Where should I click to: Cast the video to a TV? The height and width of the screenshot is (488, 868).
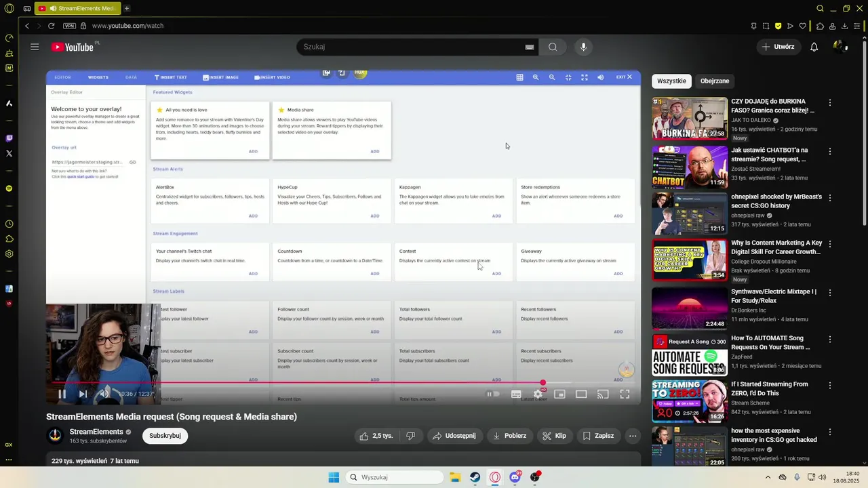pyautogui.click(x=603, y=394)
